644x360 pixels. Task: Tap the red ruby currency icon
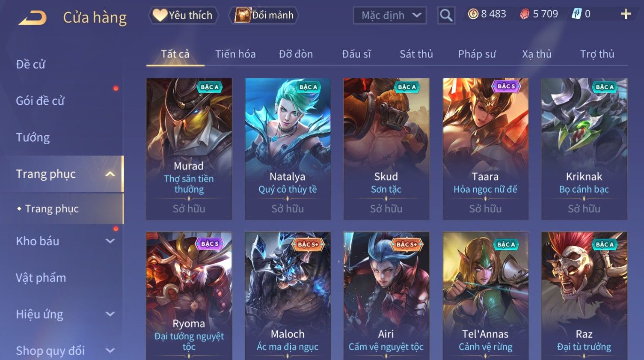click(x=525, y=14)
